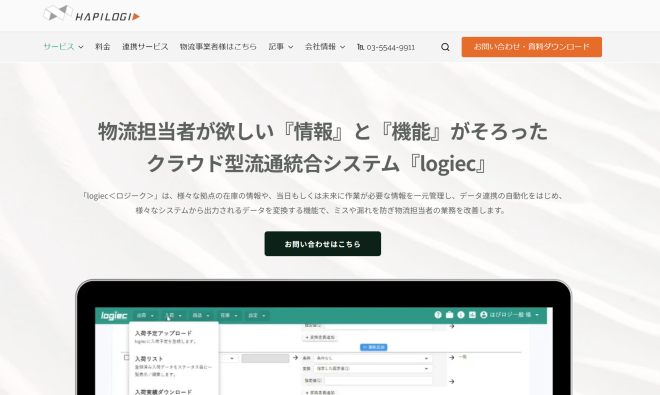Click 変換定義追加 button above 連結追加
660x395 pixels.
click(320, 337)
